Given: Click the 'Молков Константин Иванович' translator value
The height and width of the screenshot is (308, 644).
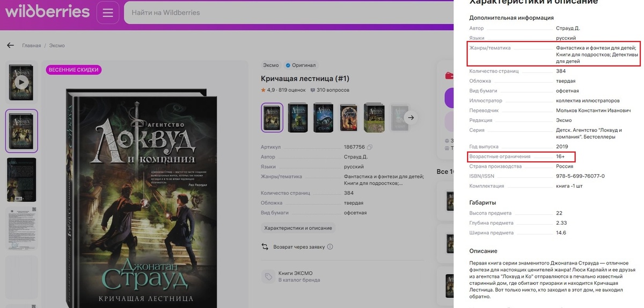Looking at the screenshot, I should pyautogui.click(x=593, y=111).
